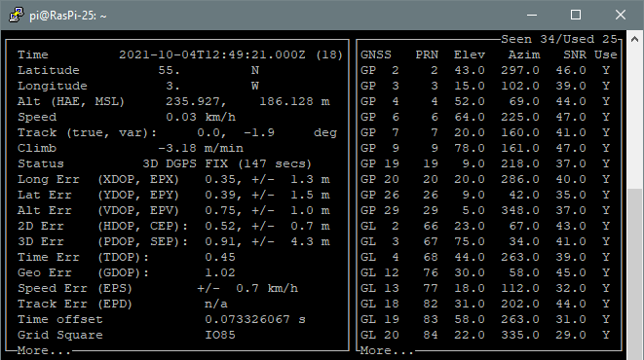Click the GP 29 row azimuth 348.0
Screen dimensions: 644x360
point(520,211)
